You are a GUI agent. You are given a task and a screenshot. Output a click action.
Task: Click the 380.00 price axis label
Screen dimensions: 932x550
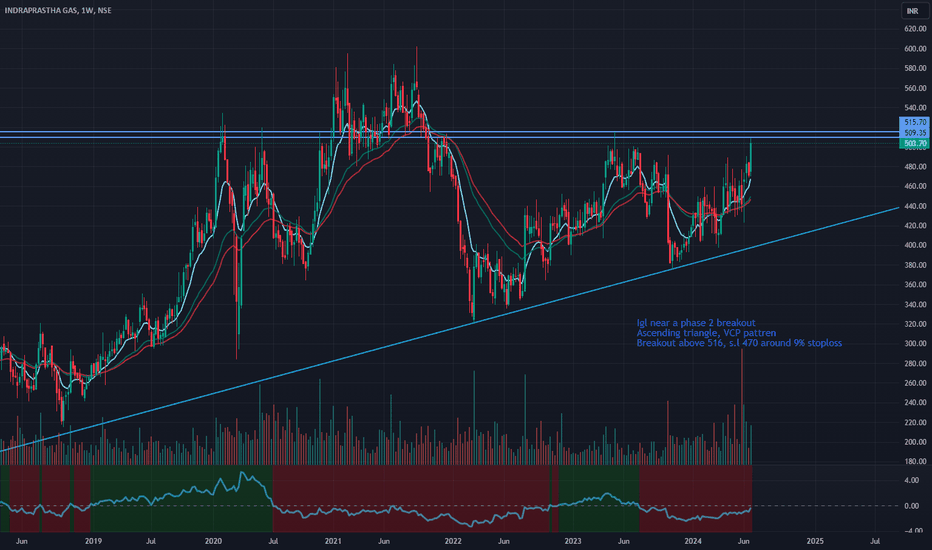pos(915,265)
